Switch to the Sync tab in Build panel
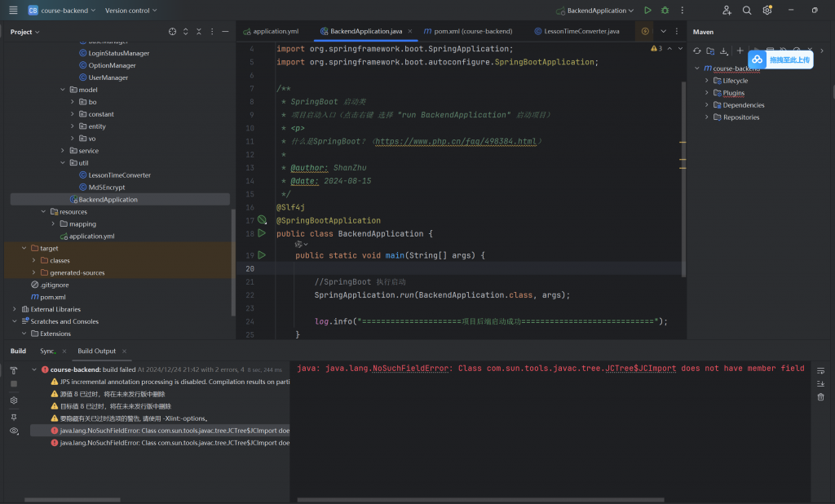The width and height of the screenshot is (835, 504). click(x=48, y=351)
